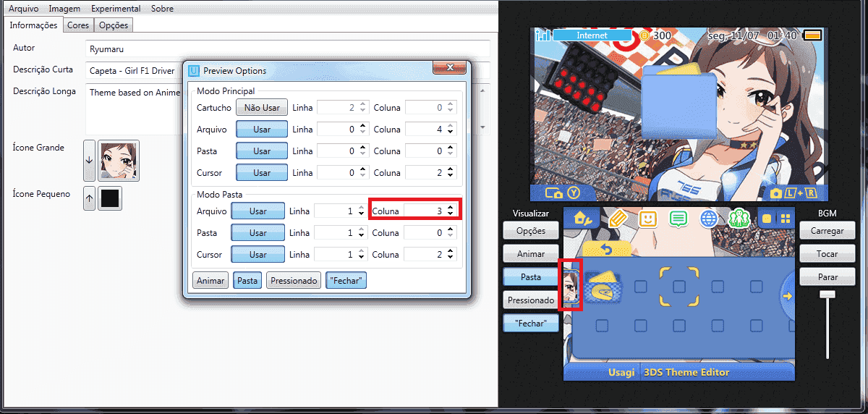This screenshot has width=868, height=414.
Task: Open the smiley Friend List icon
Action: pos(647,218)
